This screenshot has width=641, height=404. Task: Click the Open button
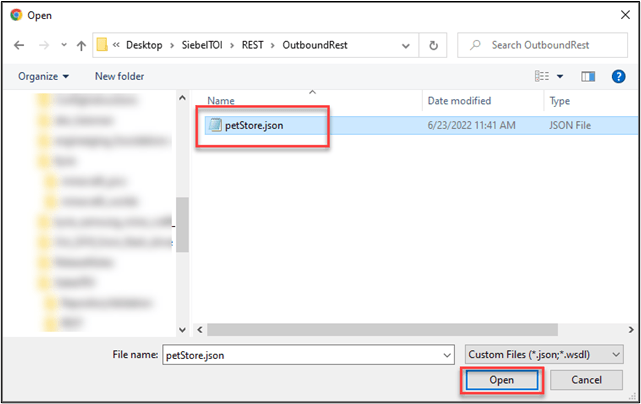(502, 380)
